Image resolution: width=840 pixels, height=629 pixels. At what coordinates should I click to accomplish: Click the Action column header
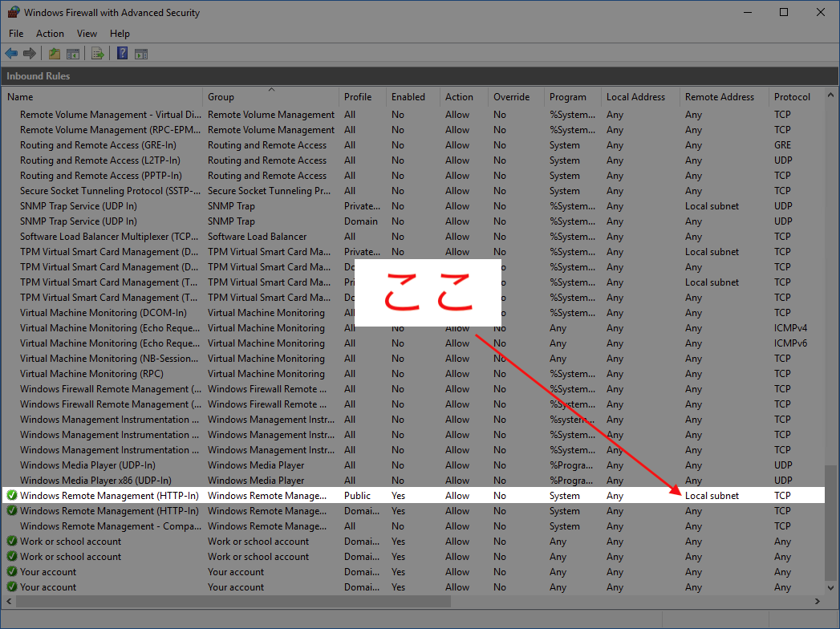tap(464, 97)
